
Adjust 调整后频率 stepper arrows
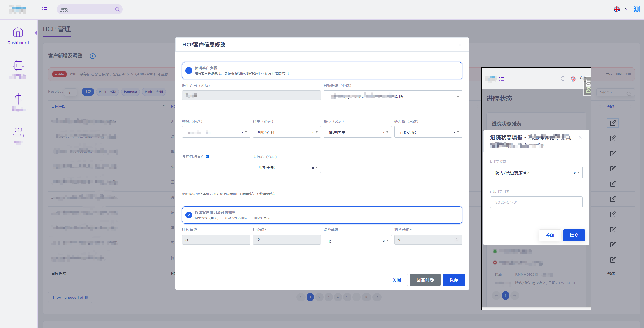(457, 240)
